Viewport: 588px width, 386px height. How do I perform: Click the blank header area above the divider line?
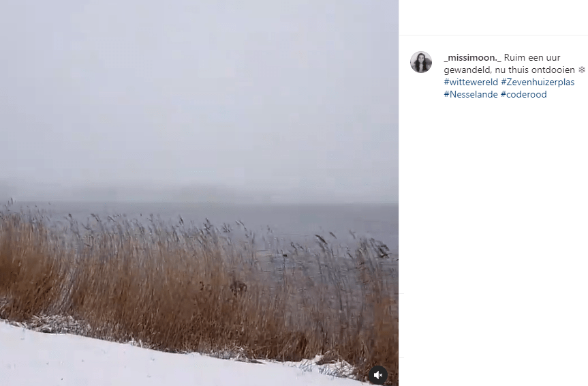pos(493,17)
